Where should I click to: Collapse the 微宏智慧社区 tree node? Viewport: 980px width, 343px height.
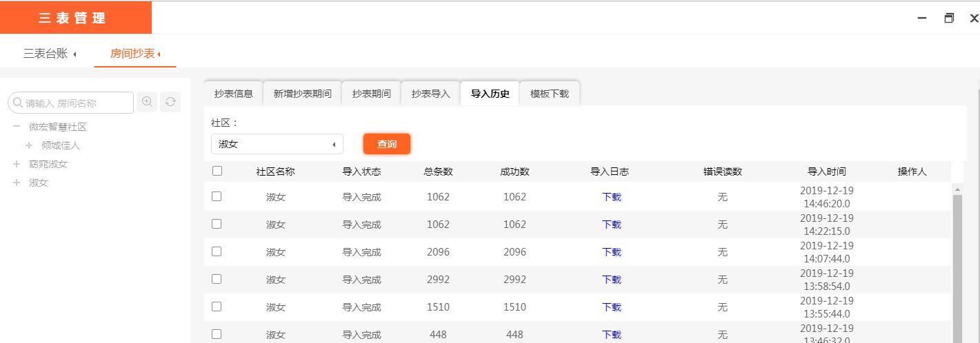(x=17, y=127)
